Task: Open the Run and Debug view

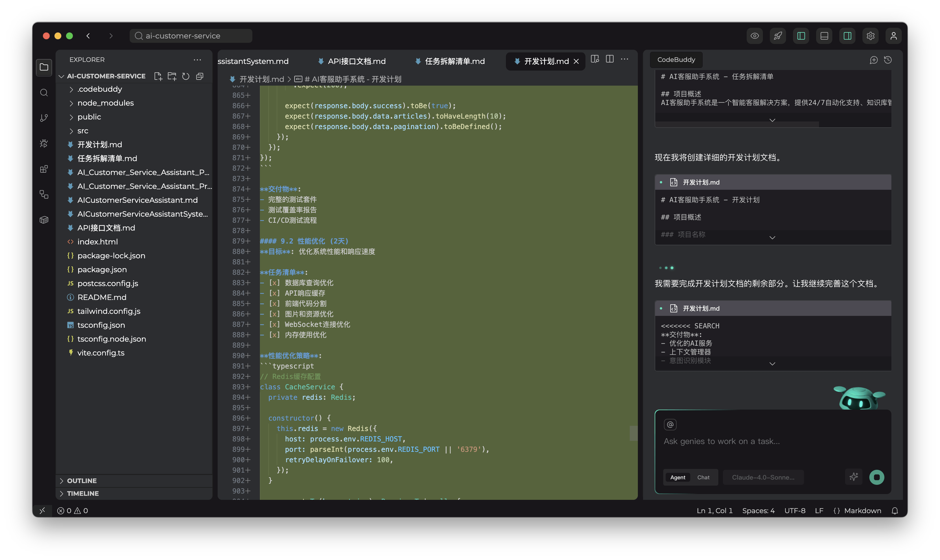Action: [44, 143]
